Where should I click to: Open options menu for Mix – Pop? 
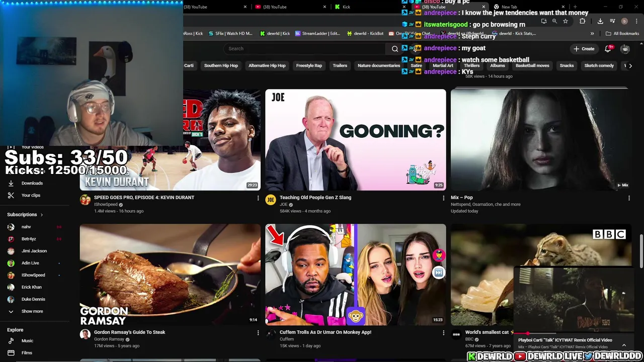point(629,199)
